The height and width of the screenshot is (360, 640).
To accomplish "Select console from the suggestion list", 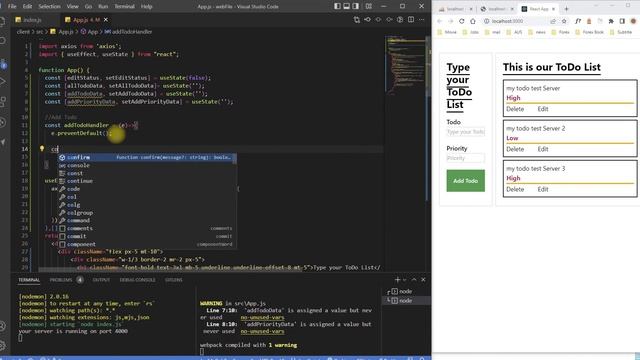I will [147, 165].
